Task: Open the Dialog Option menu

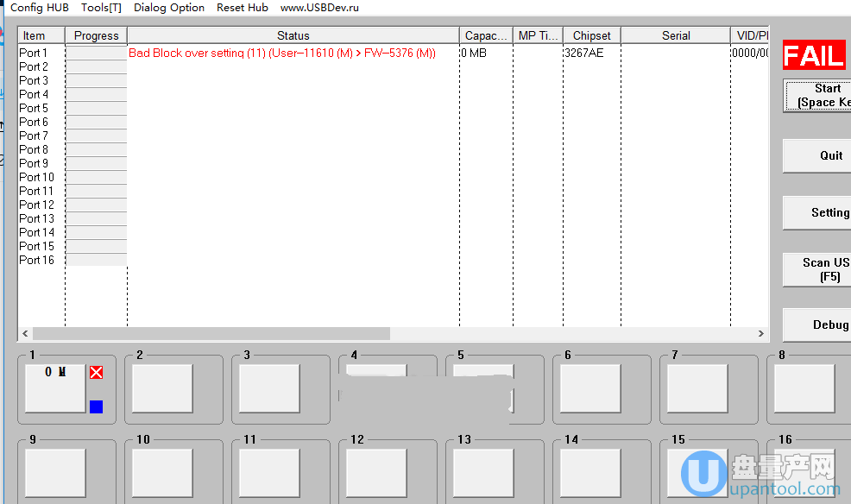Action: click(x=169, y=8)
